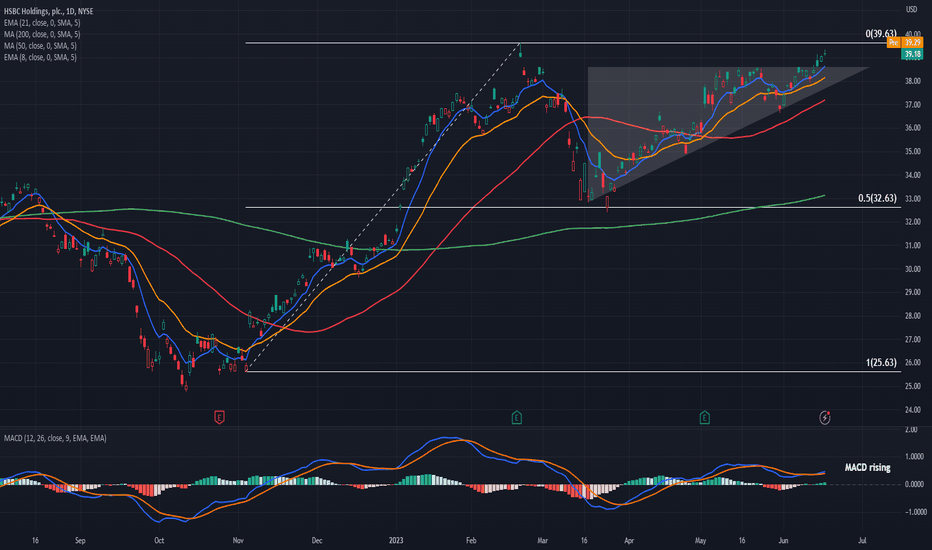Image resolution: width=932 pixels, height=550 pixels.
Task: Click the 0(39.63) Fibonacci level label
Action: [881, 34]
